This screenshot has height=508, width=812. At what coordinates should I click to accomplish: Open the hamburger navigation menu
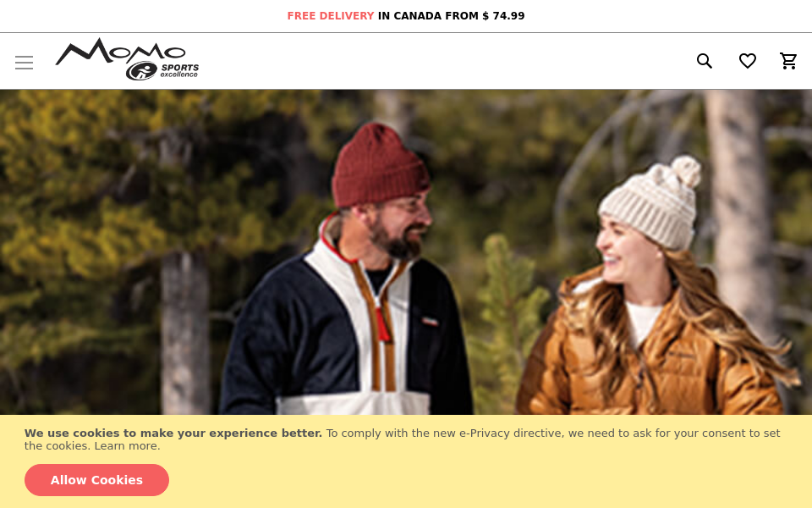click(24, 63)
